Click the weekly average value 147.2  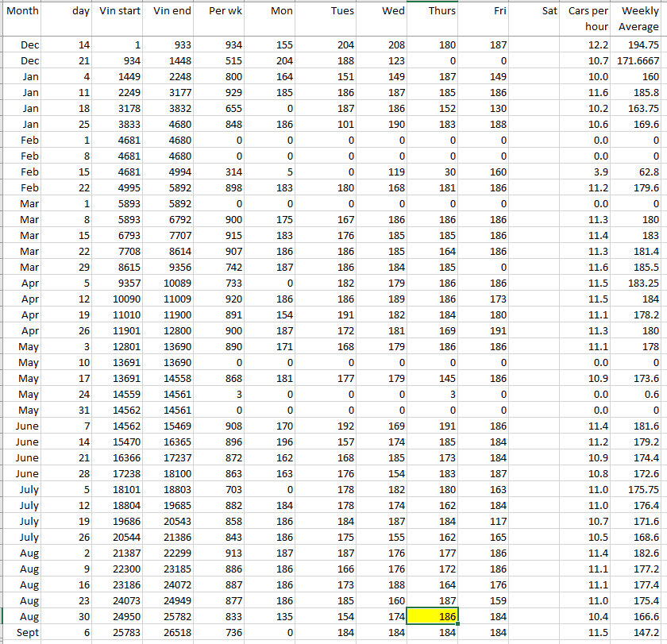pyautogui.click(x=638, y=632)
